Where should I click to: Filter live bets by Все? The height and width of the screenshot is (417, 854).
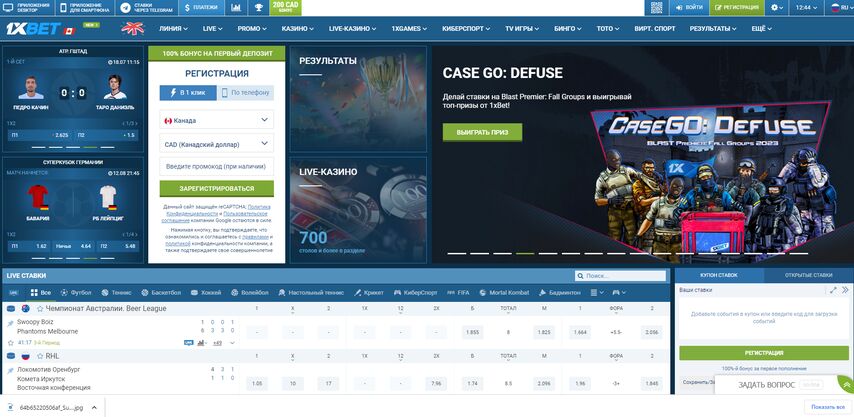[x=41, y=292]
